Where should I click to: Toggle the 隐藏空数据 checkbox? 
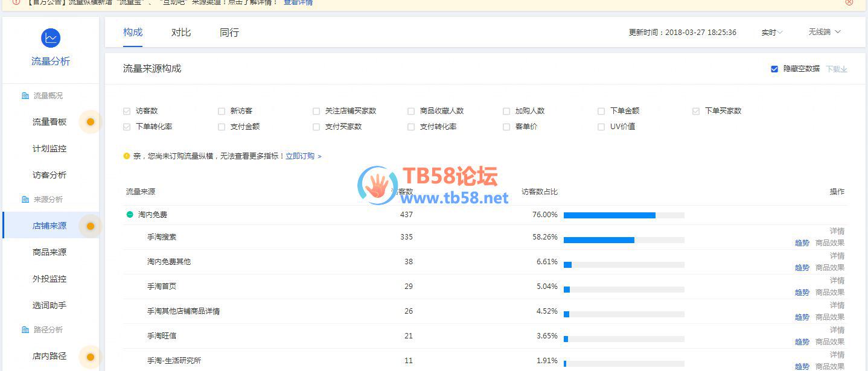click(x=774, y=69)
